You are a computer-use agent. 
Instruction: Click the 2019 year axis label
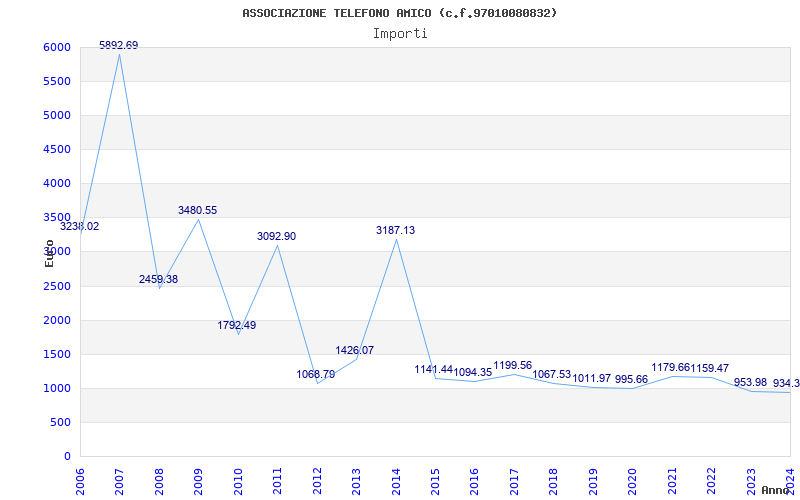(x=592, y=481)
